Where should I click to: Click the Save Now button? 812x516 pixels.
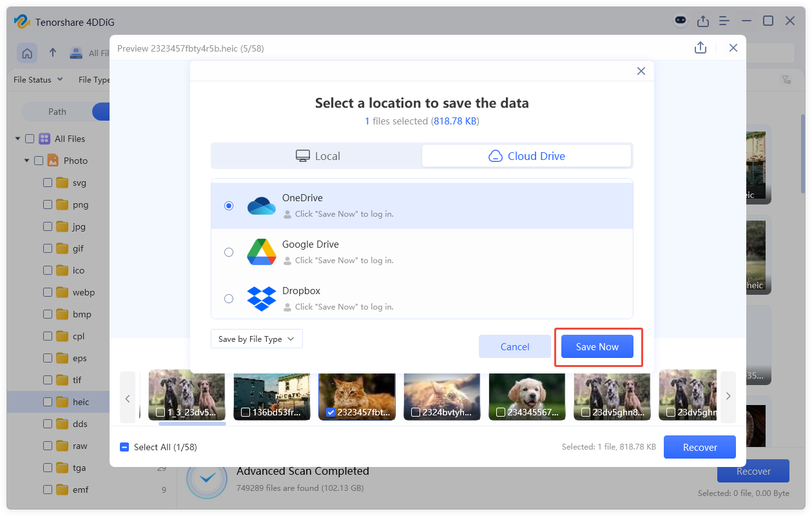[597, 346]
